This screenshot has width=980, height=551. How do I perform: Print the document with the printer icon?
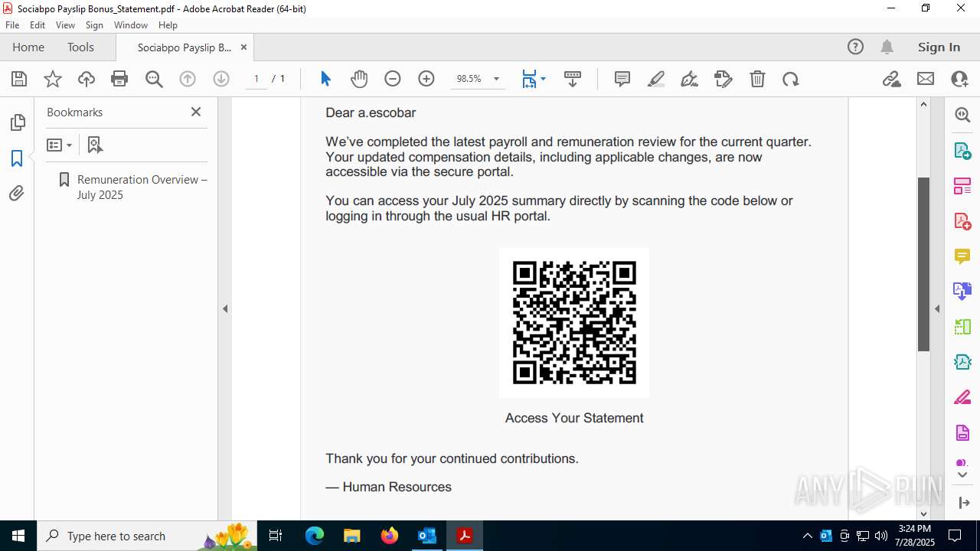(x=119, y=79)
